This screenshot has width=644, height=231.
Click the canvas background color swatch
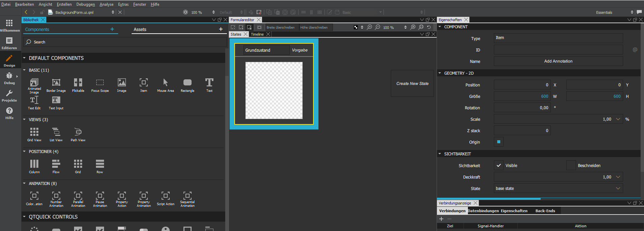click(356, 27)
